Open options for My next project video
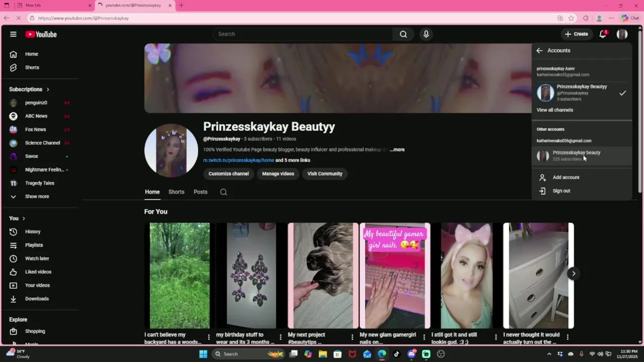Image resolution: width=644 pixels, height=362 pixels. (x=352, y=337)
